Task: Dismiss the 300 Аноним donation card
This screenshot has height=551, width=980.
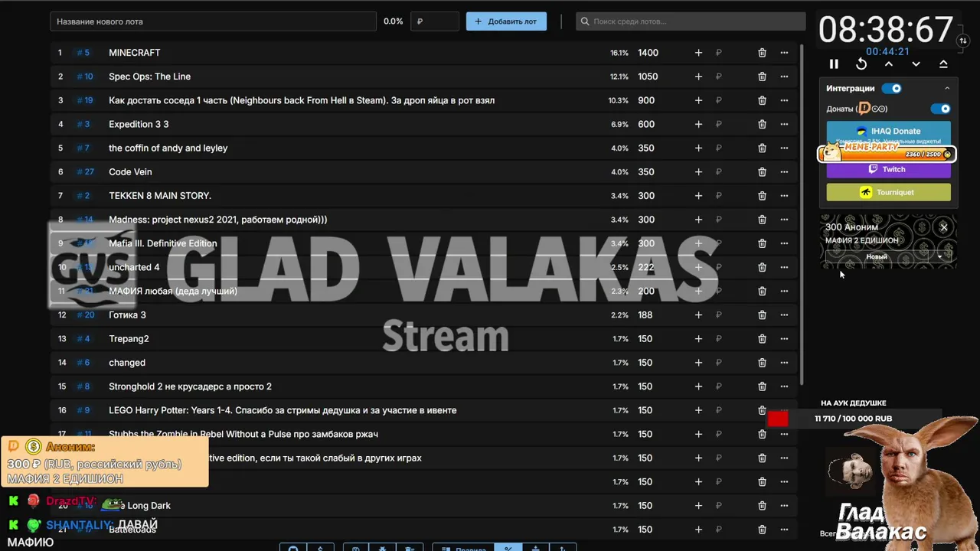Action: tap(944, 227)
